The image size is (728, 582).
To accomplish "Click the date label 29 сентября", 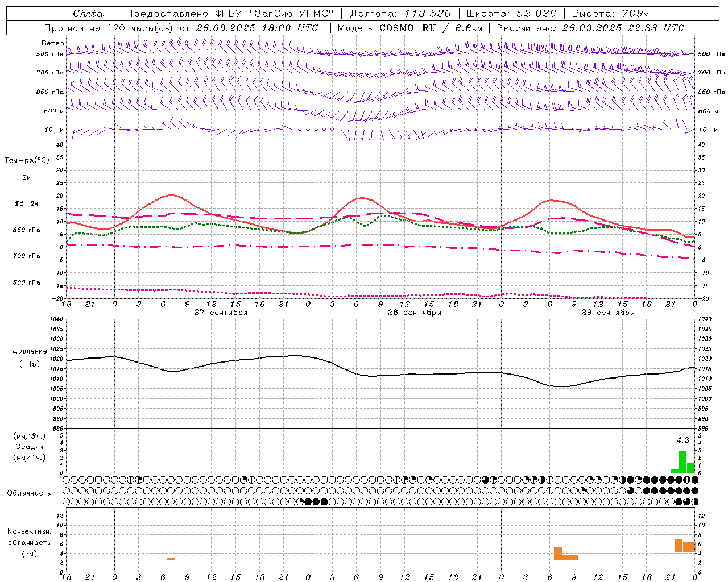I will point(607,313).
